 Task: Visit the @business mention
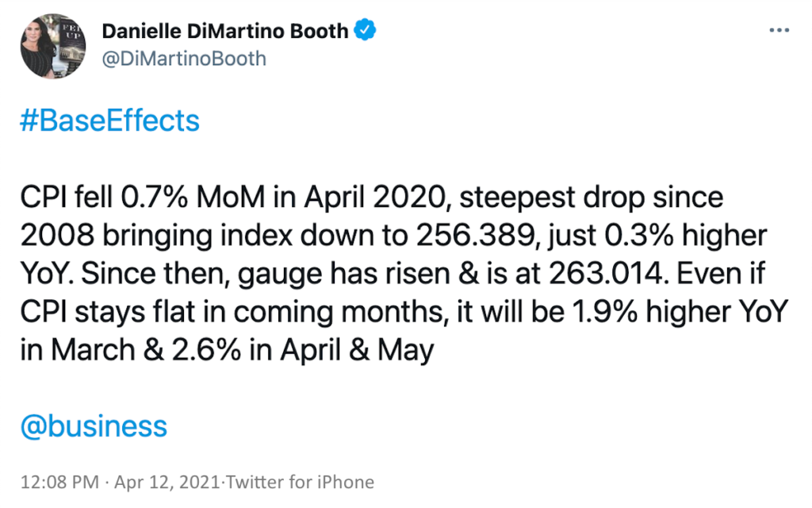point(94,426)
